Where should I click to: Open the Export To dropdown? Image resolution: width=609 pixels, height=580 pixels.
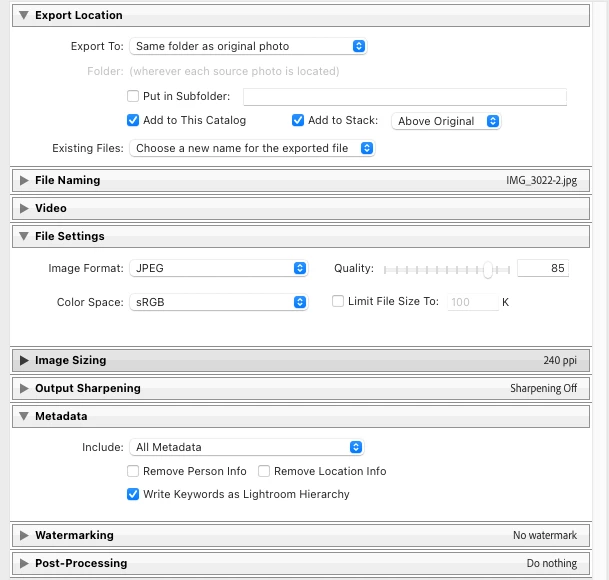click(x=248, y=46)
